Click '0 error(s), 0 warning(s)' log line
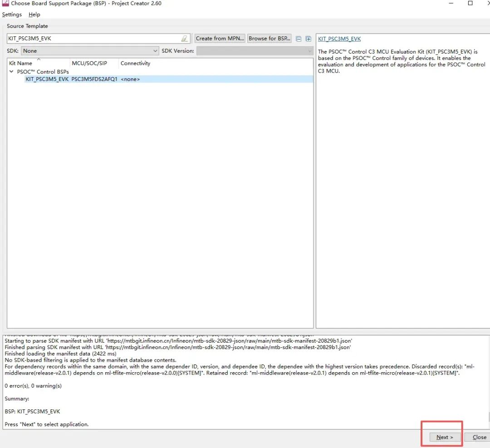This screenshot has width=490, height=448. 33,386
